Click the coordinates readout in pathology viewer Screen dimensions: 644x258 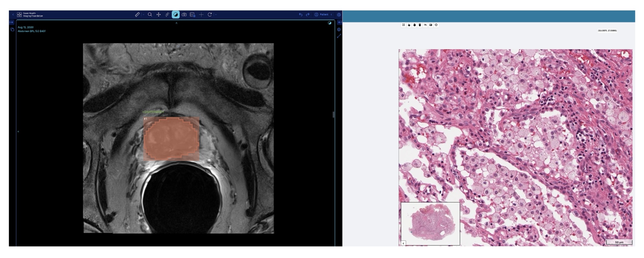pyautogui.click(x=607, y=30)
